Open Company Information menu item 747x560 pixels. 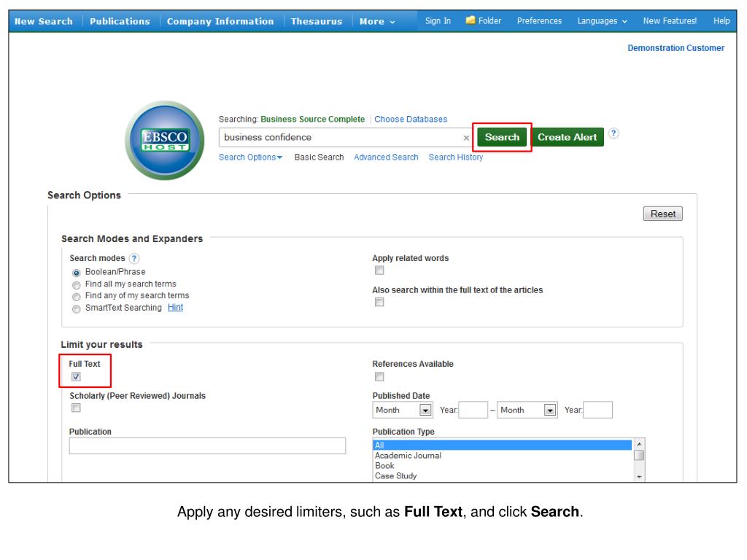[x=220, y=21]
